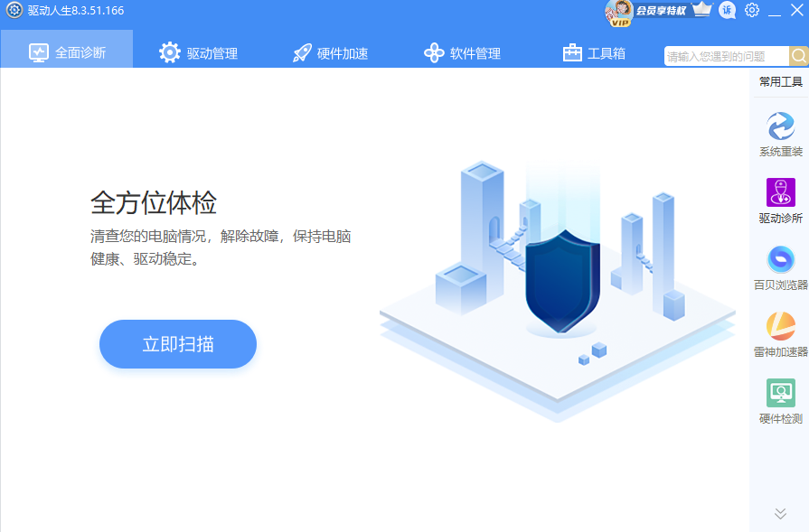Click the 立即扫描 scan button

point(178,344)
